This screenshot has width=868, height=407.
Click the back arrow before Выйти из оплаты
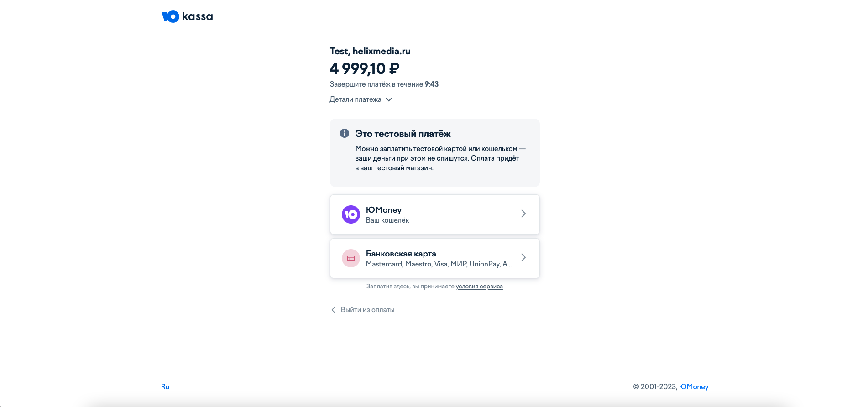pos(333,310)
